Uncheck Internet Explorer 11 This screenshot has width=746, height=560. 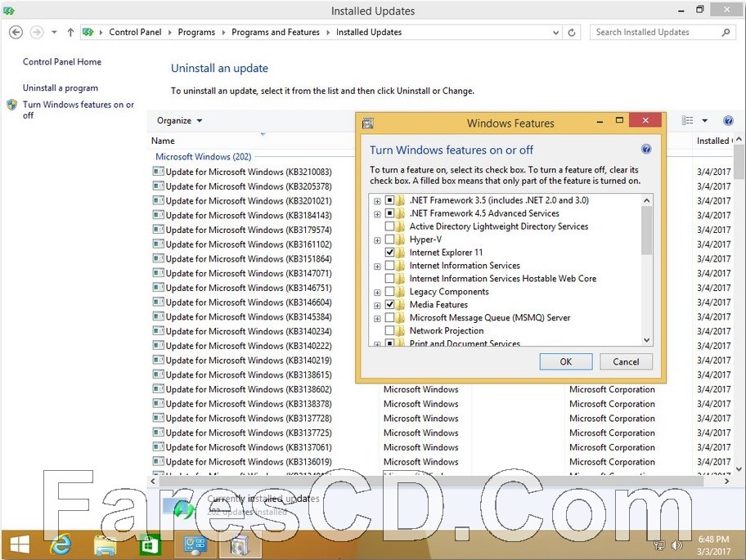click(389, 253)
